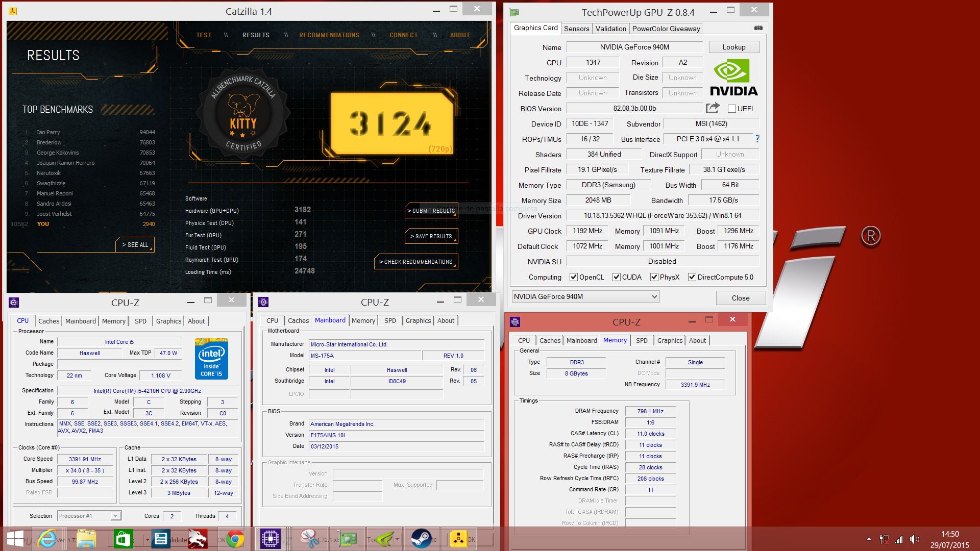980x551 pixels.
Task: Click Ian Parry in top benchmarks list
Action: 48,132
